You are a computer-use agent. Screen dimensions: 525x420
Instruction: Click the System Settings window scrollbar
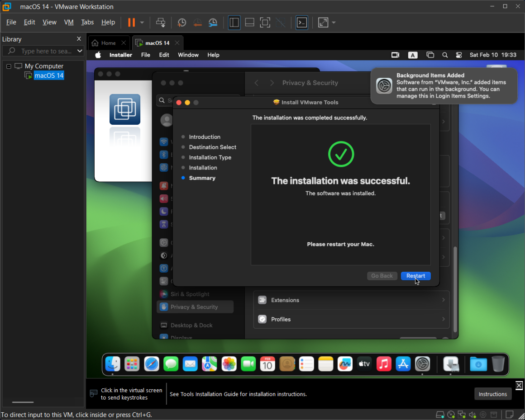[x=455, y=289]
